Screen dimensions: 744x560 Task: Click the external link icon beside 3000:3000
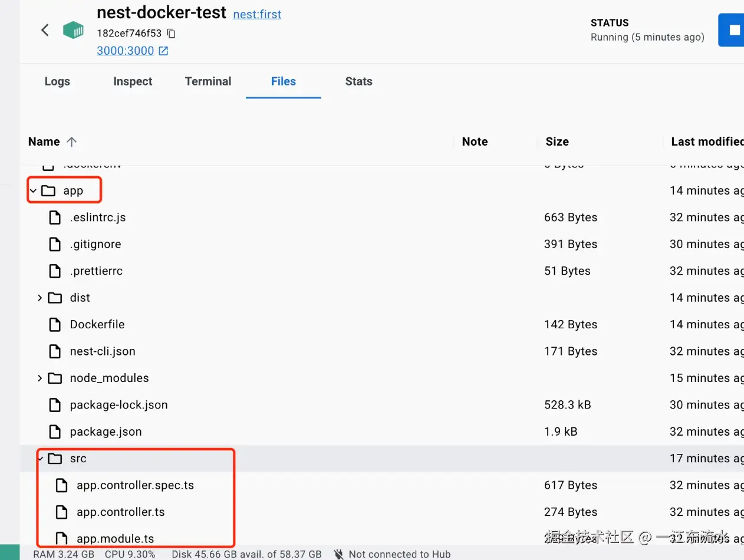pyautogui.click(x=163, y=51)
